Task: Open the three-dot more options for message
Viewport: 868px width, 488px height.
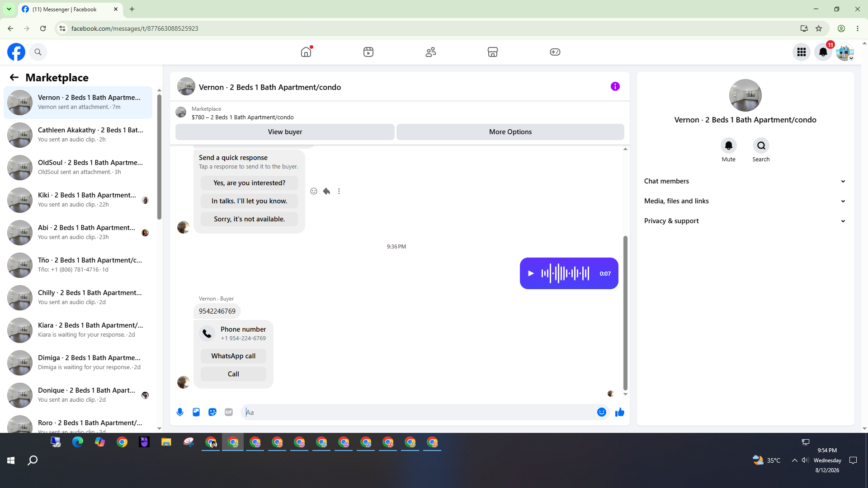Action: [339, 191]
